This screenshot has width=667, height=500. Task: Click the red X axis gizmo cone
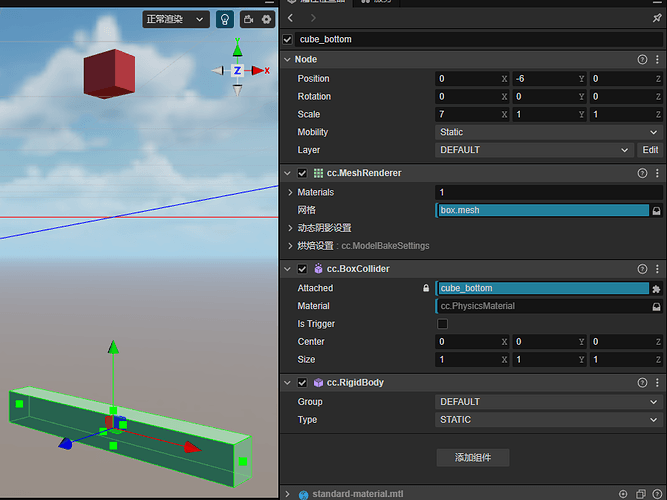[x=258, y=71]
